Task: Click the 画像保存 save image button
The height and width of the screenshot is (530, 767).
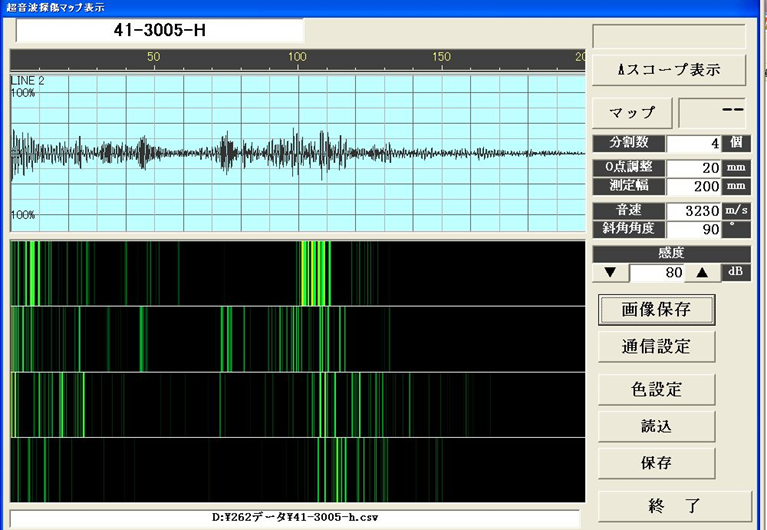Action: tap(656, 309)
